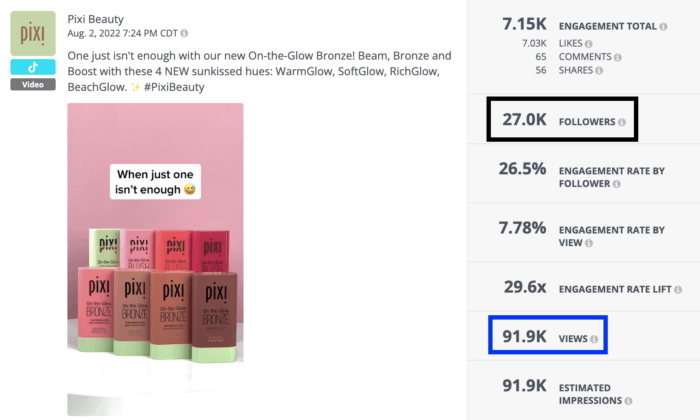Select the 27.0K followers value
700x420 pixels.
click(522, 120)
